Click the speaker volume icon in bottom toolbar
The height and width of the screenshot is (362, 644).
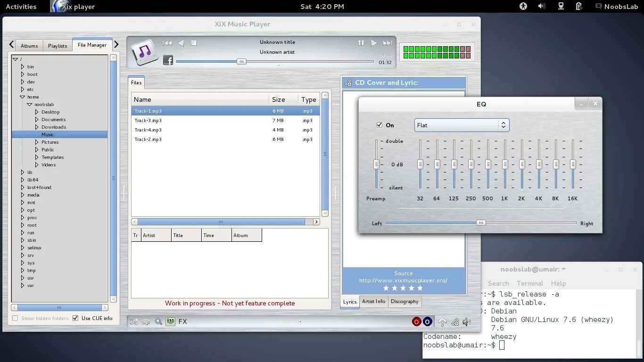pos(467,322)
